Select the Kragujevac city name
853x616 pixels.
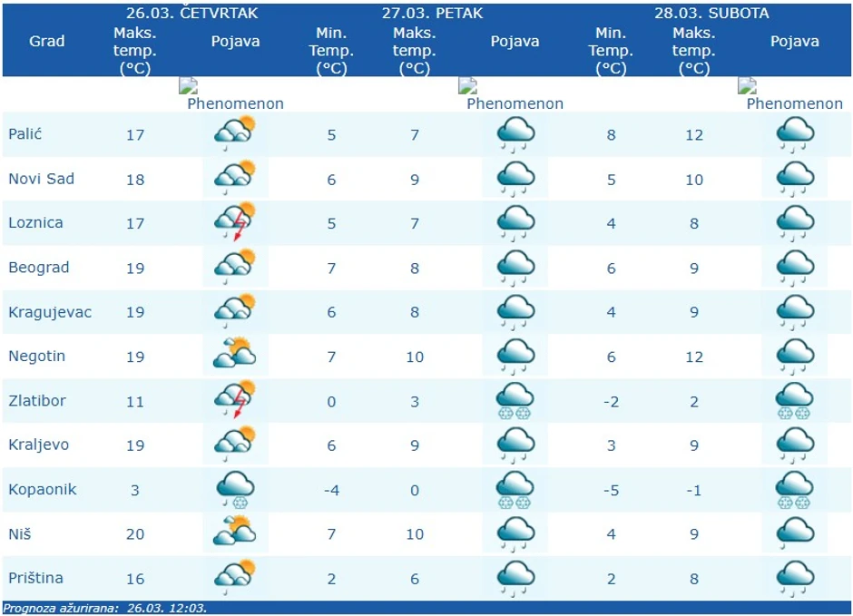(50, 312)
